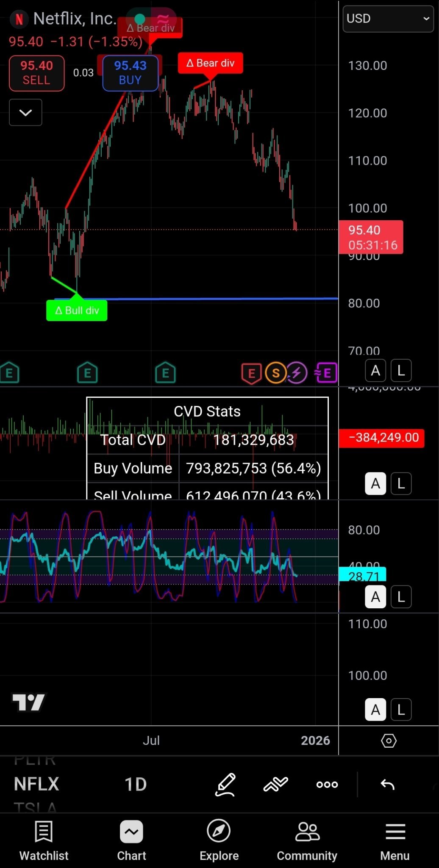Toggle log scale L on oscillator pane
The width and height of the screenshot is (439, 868).
[401, 597]
